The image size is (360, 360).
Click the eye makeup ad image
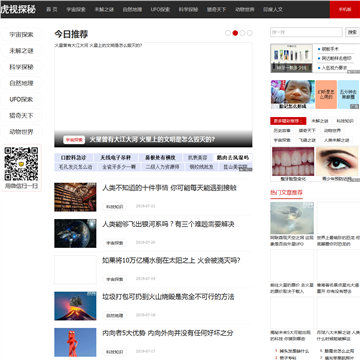tap(337, 162)
